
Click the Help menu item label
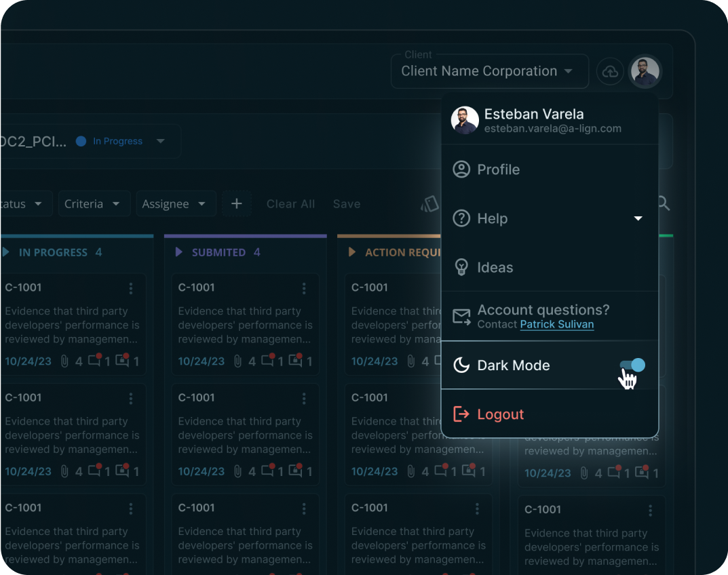(x=492, y=218)
